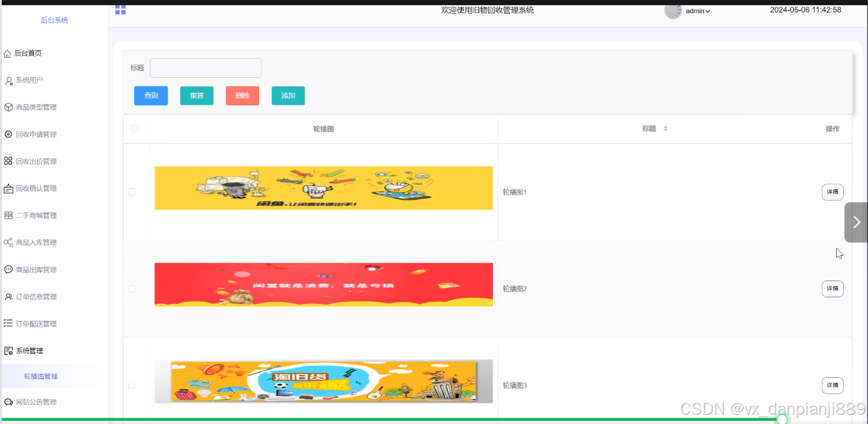Screen dimensions: 868x424
Task: Click the chat bubble icon beside 商品出库管理
Action: coord(8,270)
